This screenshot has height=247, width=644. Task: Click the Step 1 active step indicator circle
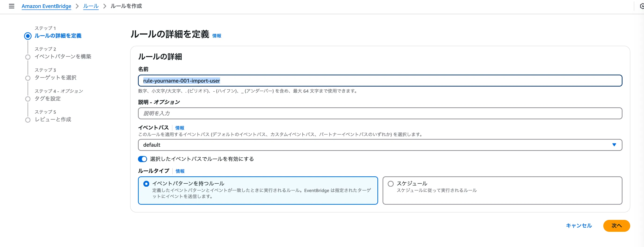click(28, 36)
